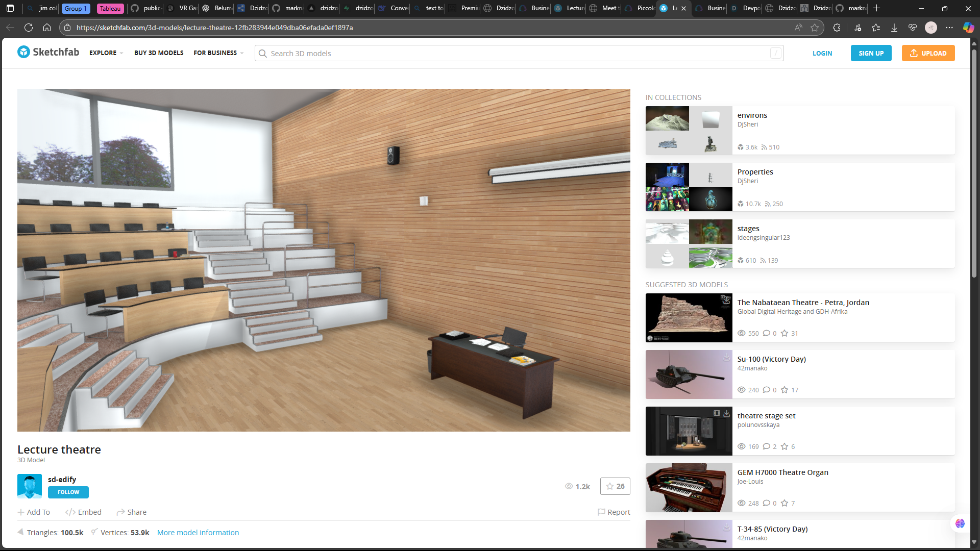This screenshot has height=551, width=980.
Task: Click the Embed code icon
Action: coord(70,512)
